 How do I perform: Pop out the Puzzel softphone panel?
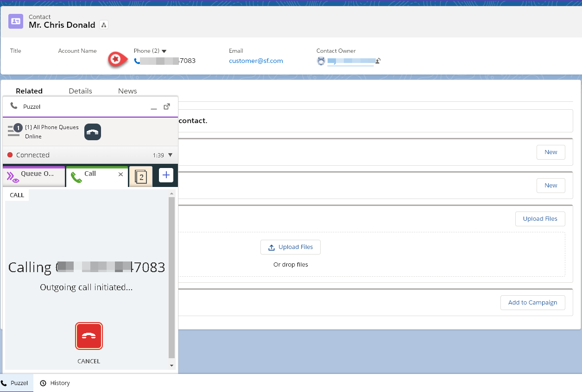click(x=167, y=106)
